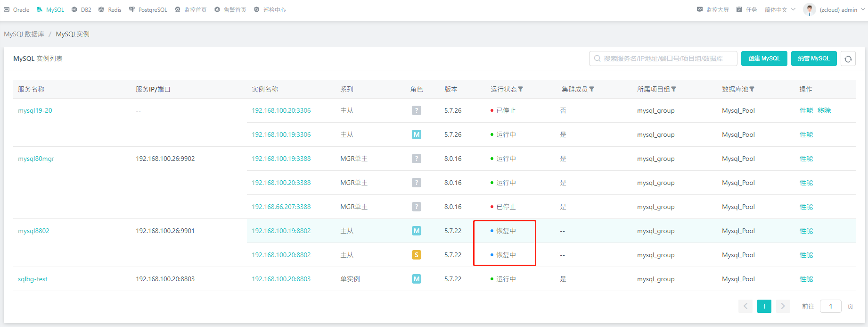Open the 监控大屏 monitoring screen
868x327 pixels.
(x=712, y=9)
